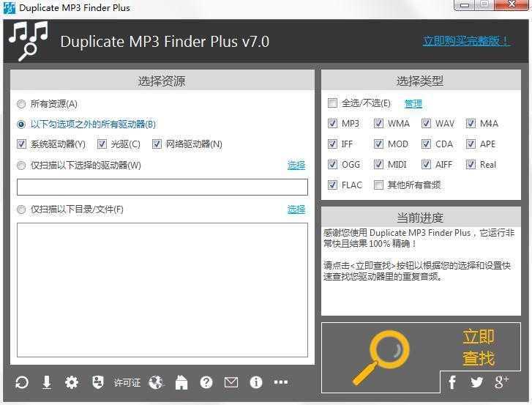Click the title bar app icon
Viewport: 532px width, 405px height.
pyautogui.click(x=10, y=8)
